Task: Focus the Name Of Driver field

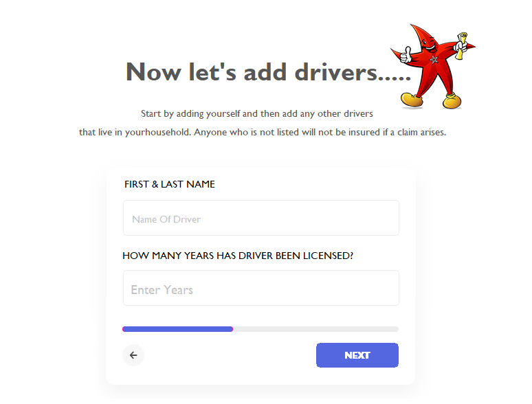Action: click(x=261, y=218)
